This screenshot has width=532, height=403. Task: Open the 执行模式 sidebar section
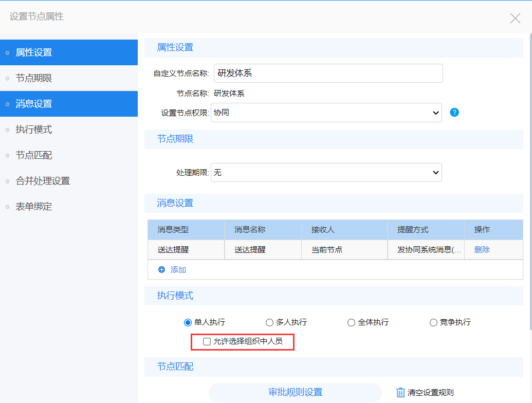[x=34, y=130]
